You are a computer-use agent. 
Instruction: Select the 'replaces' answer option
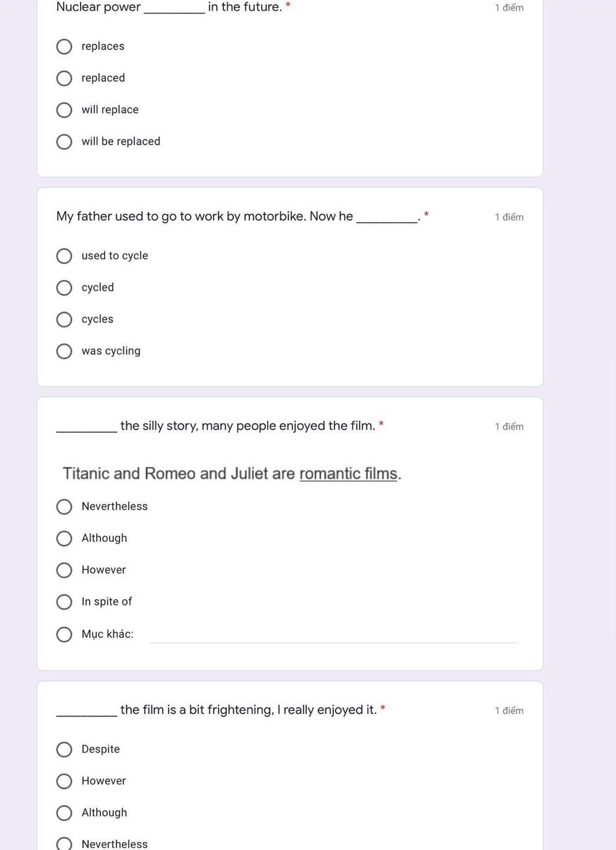coord(64,46)
